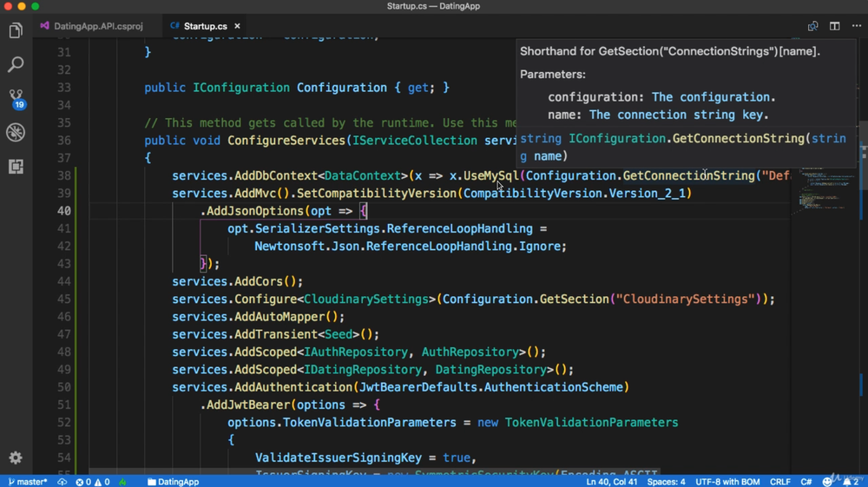Click the OmniSharp flame icon in the status bar
The width and height of the screenshot is (868, 487).
[x=122, y=482]
